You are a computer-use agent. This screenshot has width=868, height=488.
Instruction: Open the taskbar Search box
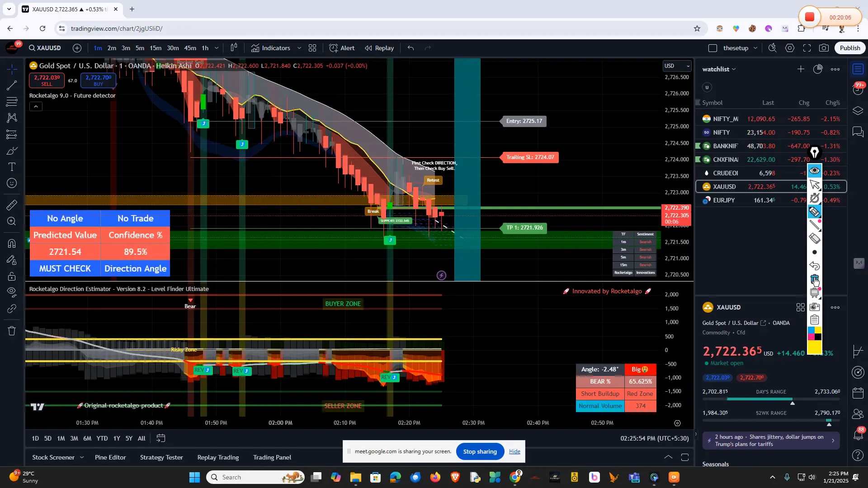coord(255,477)
